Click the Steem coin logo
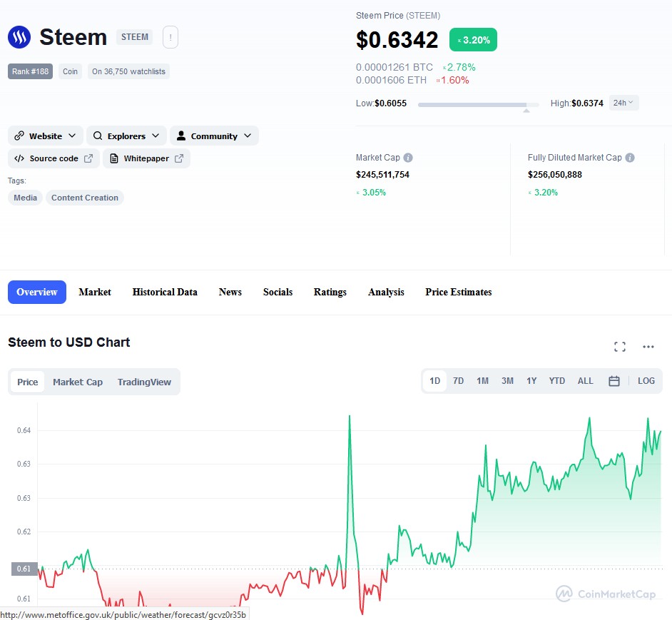Viewport: 672px width, 620px height. click(x=19, y=37)
